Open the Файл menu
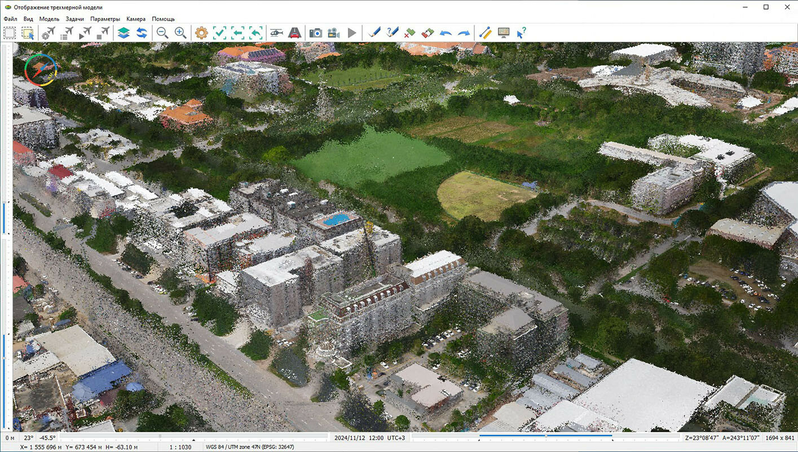 (x=10, y=19)
